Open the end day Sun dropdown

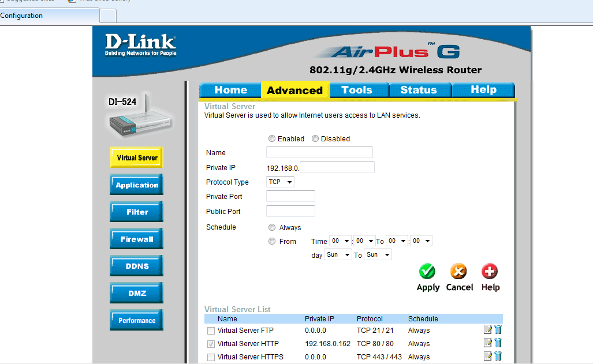click(378, 255)
